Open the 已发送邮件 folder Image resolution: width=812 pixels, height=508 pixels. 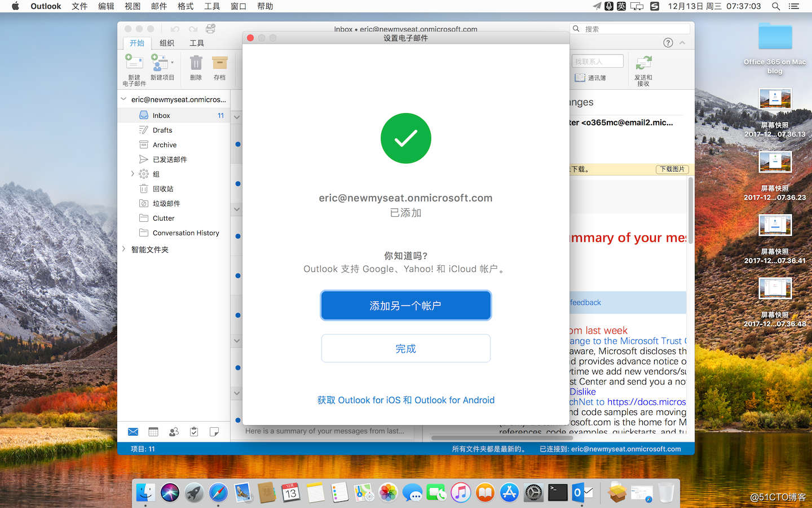click(x=174, y=159)
